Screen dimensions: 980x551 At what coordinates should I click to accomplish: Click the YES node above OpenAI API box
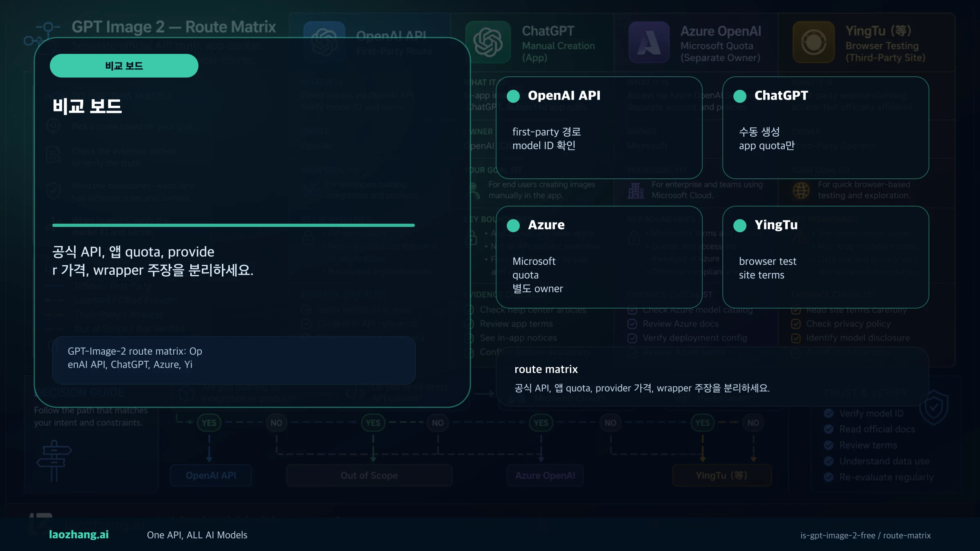209,423
